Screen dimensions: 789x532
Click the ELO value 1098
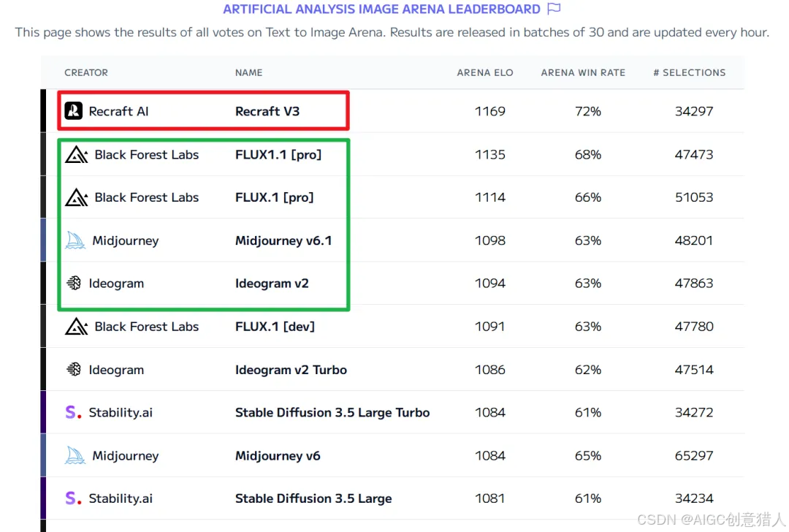point(489,240)
